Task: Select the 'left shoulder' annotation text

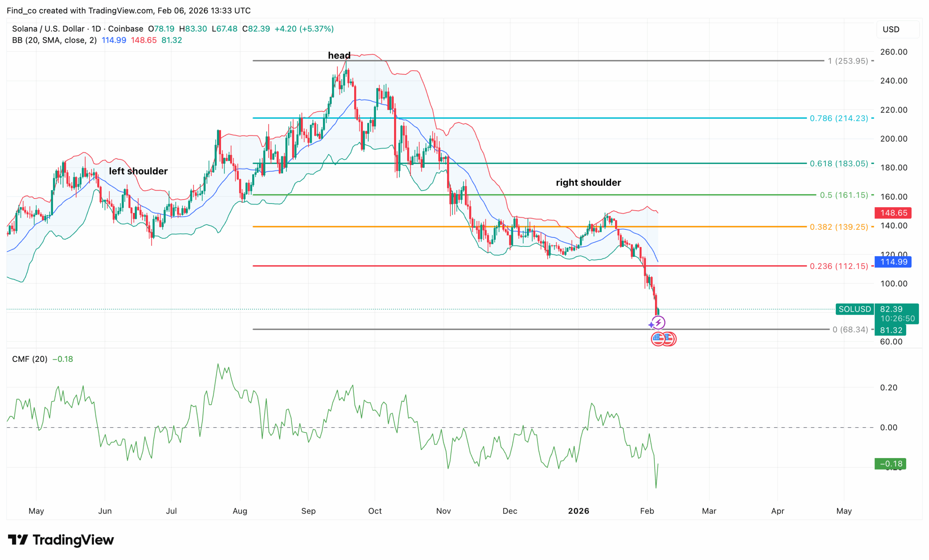Action: (138, 171)
